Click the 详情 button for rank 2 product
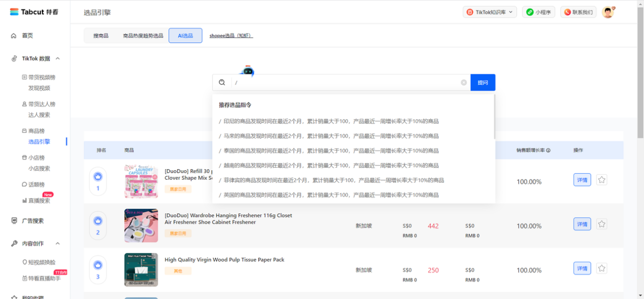The height and width of the screenshot is (299, 644). [582, 224]
